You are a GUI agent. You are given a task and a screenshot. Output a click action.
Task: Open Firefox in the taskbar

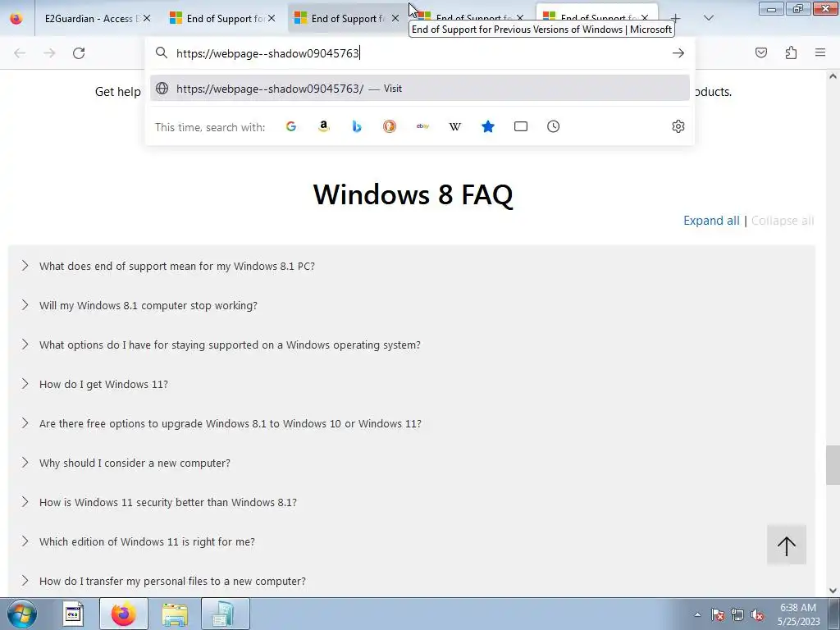124,614
